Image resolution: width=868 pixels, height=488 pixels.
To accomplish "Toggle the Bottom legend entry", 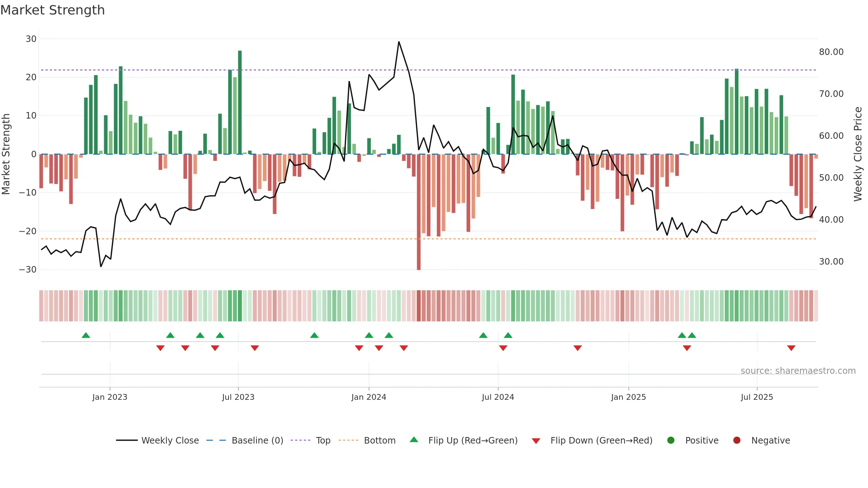I will click(367, 440).
